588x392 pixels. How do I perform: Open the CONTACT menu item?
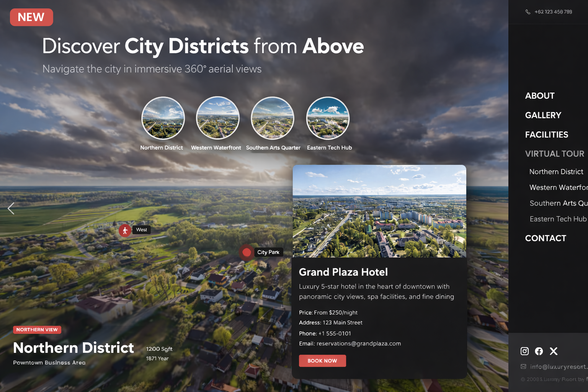pyautogui.click(x=546, y=238)
